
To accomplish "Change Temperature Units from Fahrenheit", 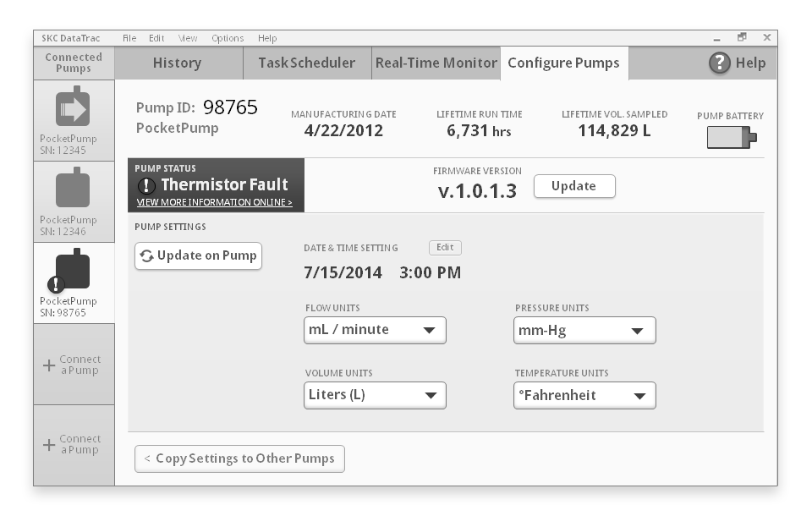I will pyautogui.click(x=584, y=395).
